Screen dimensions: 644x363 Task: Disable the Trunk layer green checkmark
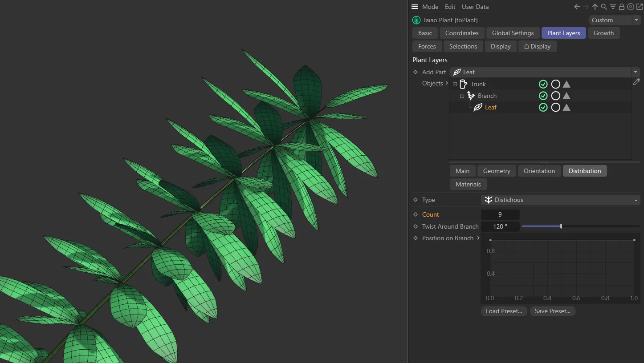pos(543,84)
